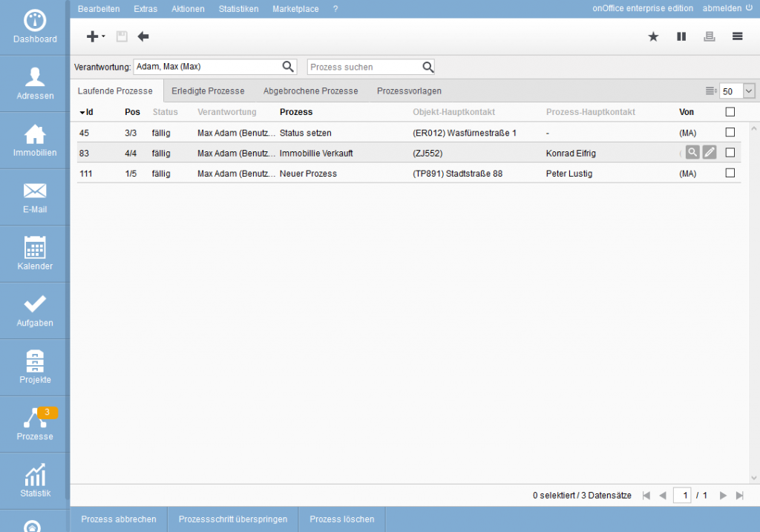The height and width of the screenshot is (532, 760).
Task: Click the Prozess löschen button
Action: (342, 519)
